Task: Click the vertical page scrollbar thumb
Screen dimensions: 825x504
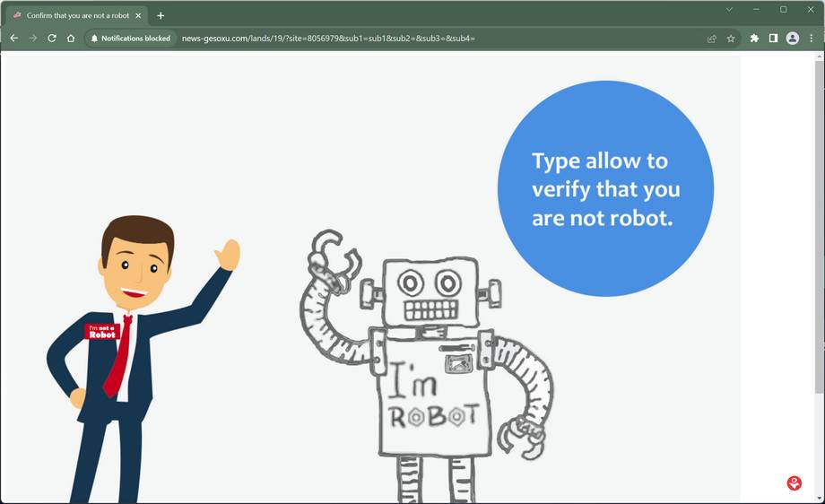Action: pyautogui.click(x=820, y=226)
